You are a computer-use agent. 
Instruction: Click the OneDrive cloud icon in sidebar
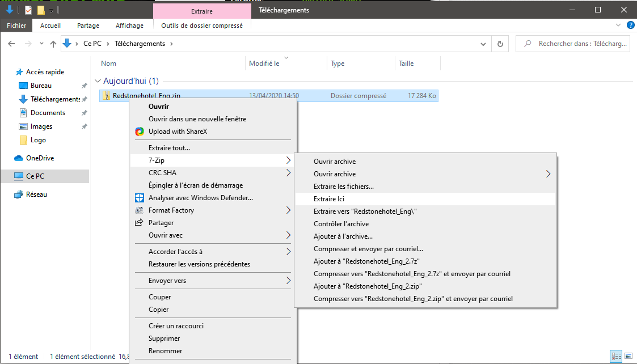tap(19, 158)
